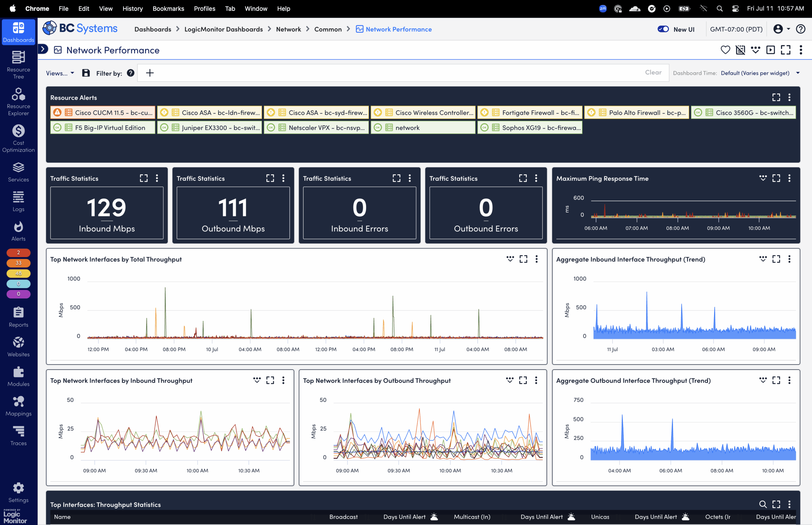Screen dimensions: 812x525
Task: Add a new filter with plus icon
Action: coord(150,73)
